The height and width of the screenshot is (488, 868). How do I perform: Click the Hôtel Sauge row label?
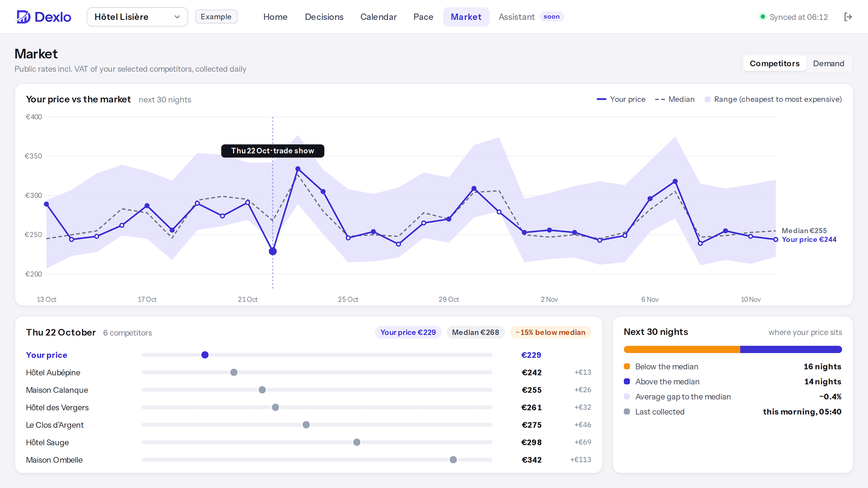point(47,442)
